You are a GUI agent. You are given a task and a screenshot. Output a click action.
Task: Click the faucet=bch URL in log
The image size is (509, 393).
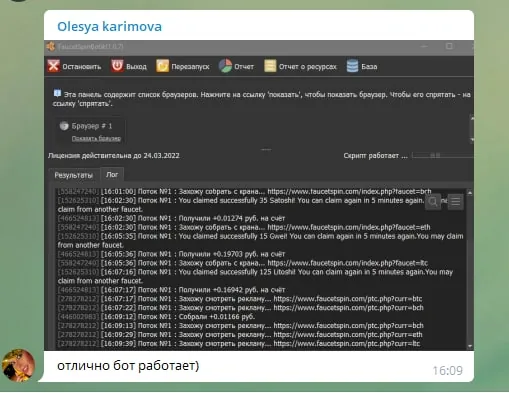[x=349, y=192]
